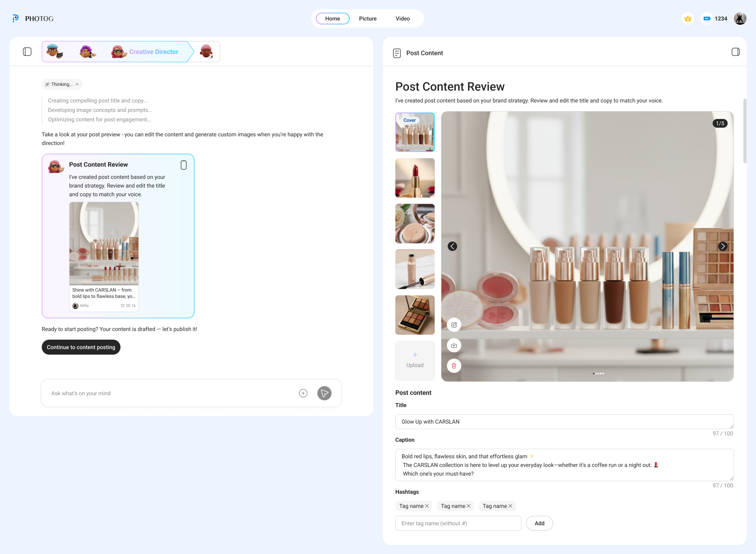
Task: Click the Title field Glow Up with CARSLAN
Action: [565, 422]
